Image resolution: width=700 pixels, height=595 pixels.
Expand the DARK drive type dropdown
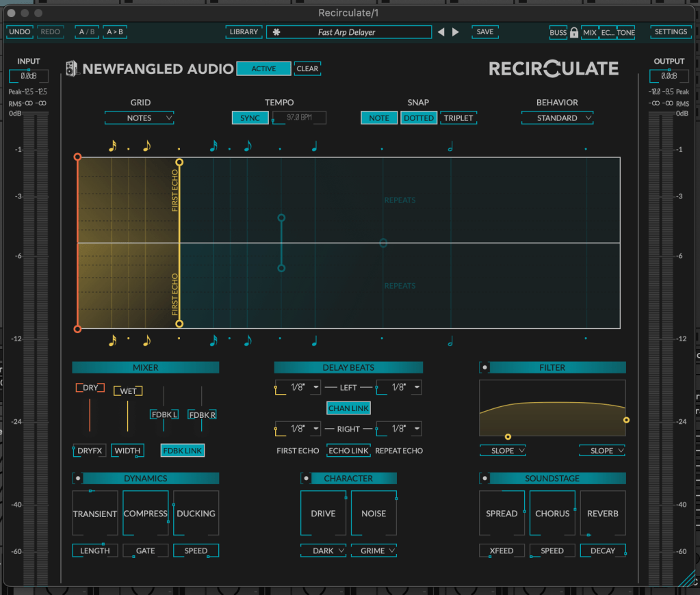pos(323,551)
